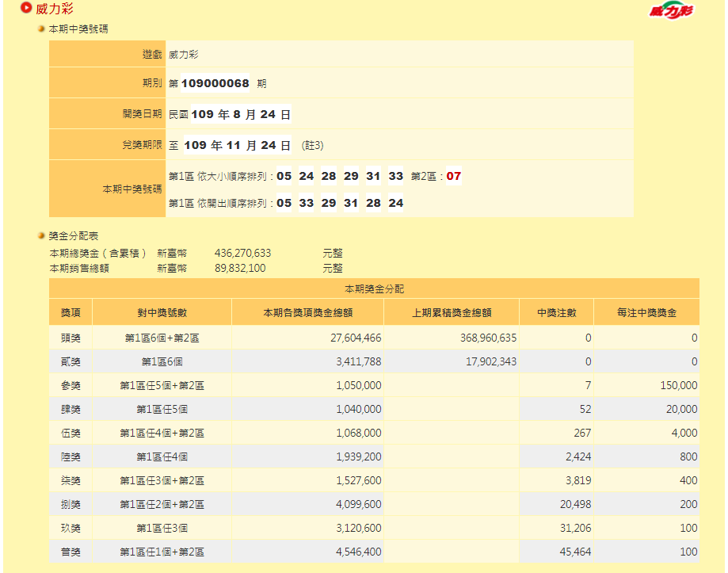
Task: Click the (註3) note reference
Action: tap(312, 146)
